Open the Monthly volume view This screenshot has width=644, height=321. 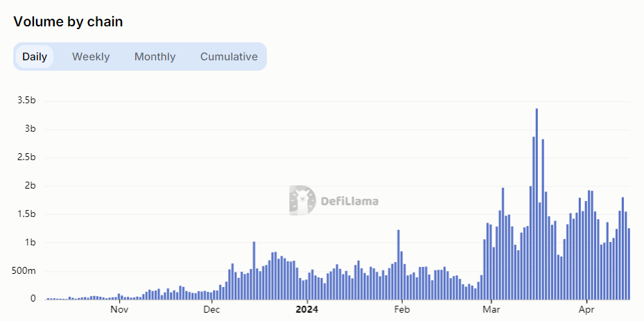coord(155,57)
